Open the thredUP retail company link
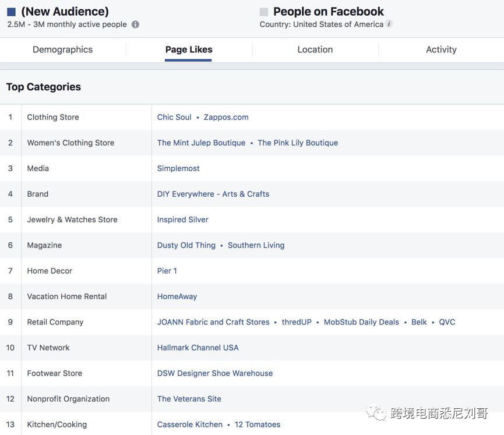The height and width of the screenshot is (435, 504). (297, 322)
